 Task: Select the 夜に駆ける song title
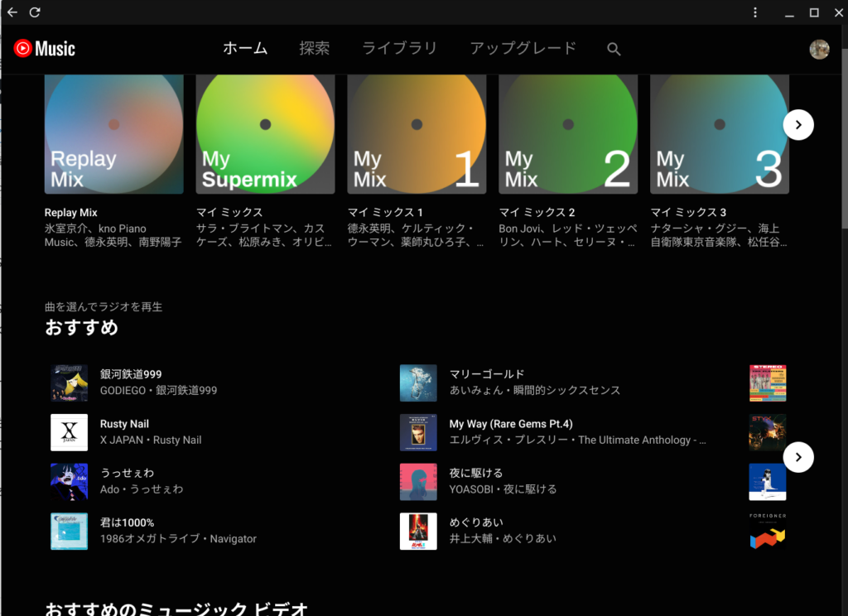click(476, 474)
